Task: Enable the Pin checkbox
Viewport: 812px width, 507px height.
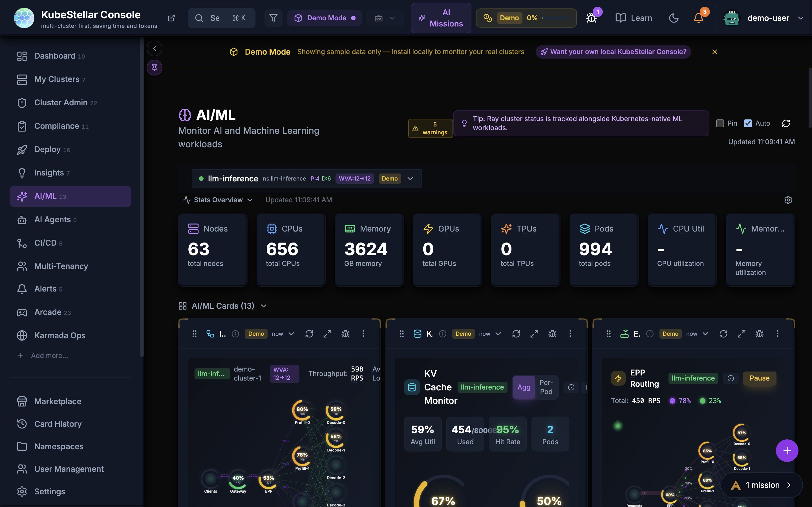Action: click(720, 123)
